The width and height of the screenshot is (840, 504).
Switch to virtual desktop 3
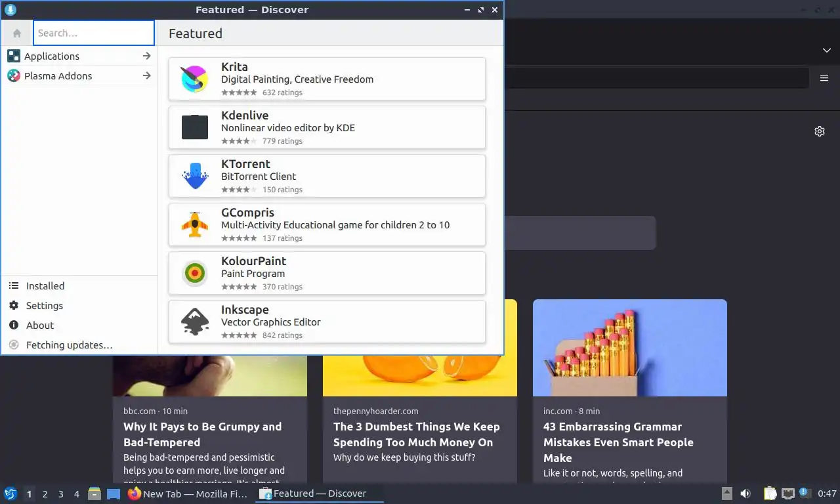(61, 494)
